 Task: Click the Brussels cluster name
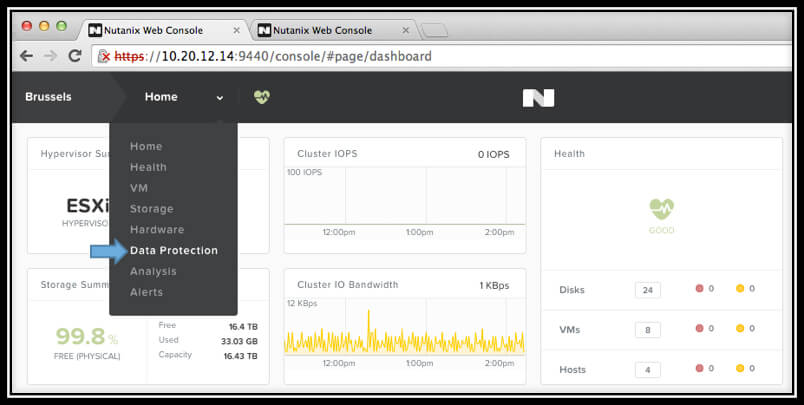point(48,97)
